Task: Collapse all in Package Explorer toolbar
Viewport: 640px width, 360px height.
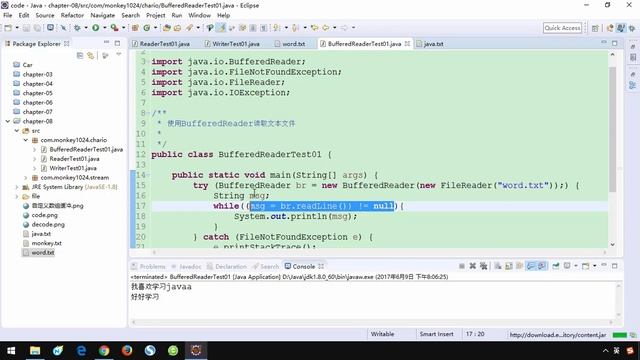Action: (x=80, y=56)
